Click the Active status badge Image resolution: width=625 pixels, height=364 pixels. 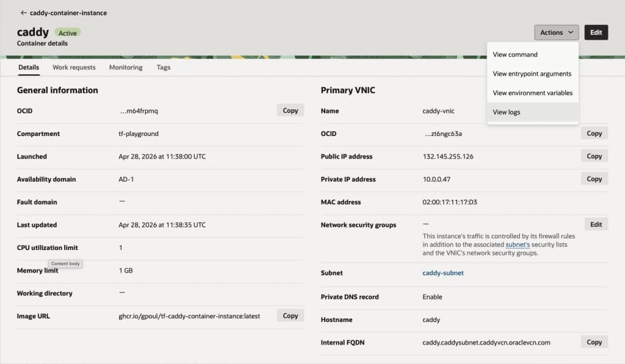pos(67,33)
